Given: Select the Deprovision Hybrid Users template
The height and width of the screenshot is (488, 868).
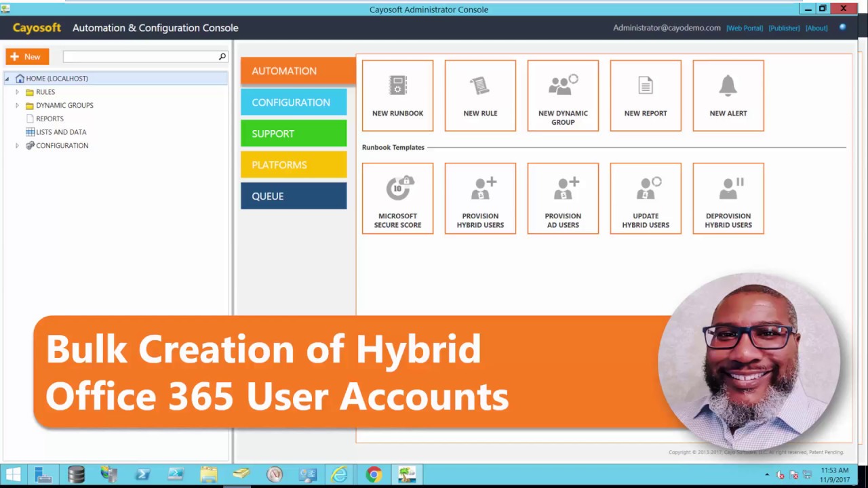Looking at the screenshot, I should click(x=728, y=199).
